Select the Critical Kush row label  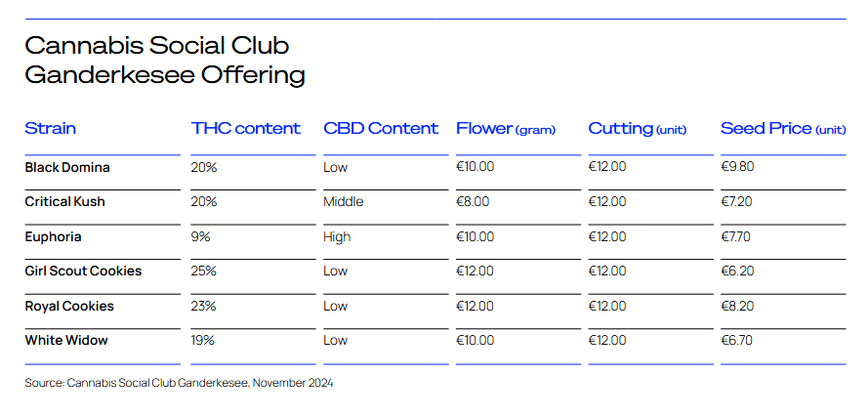tap(64, 201)
